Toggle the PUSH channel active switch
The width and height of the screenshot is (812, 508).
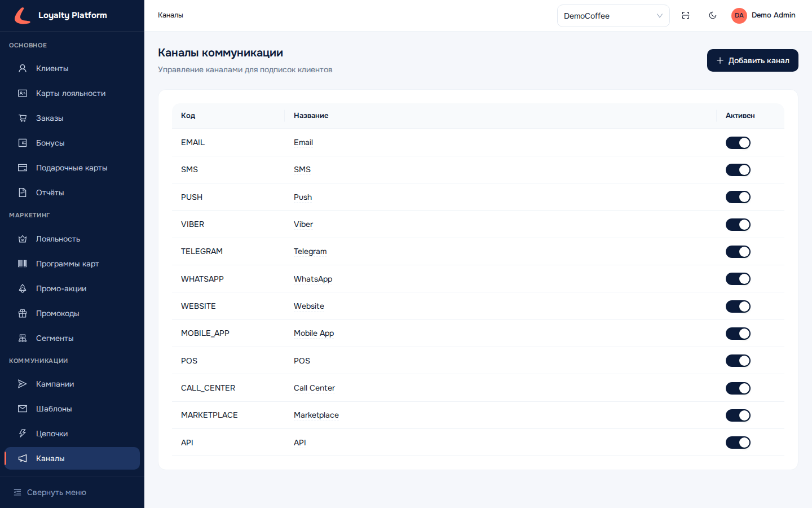tap(738, 197)
